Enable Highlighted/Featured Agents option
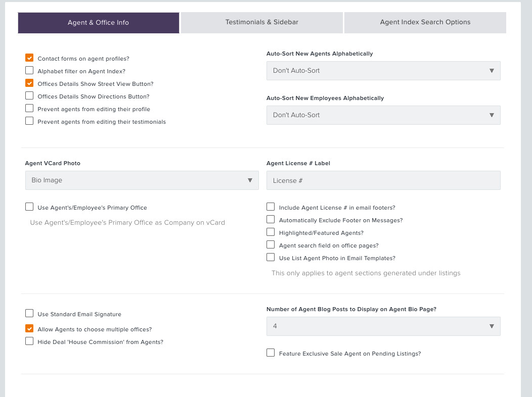This screenshot has width=532, height=397. 271,232
